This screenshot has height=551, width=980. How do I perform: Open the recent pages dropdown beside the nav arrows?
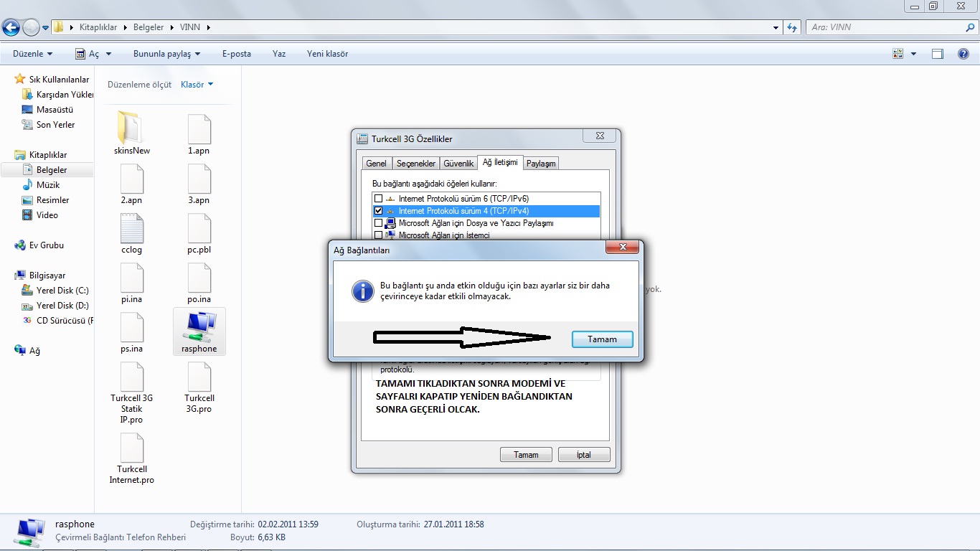46,27
